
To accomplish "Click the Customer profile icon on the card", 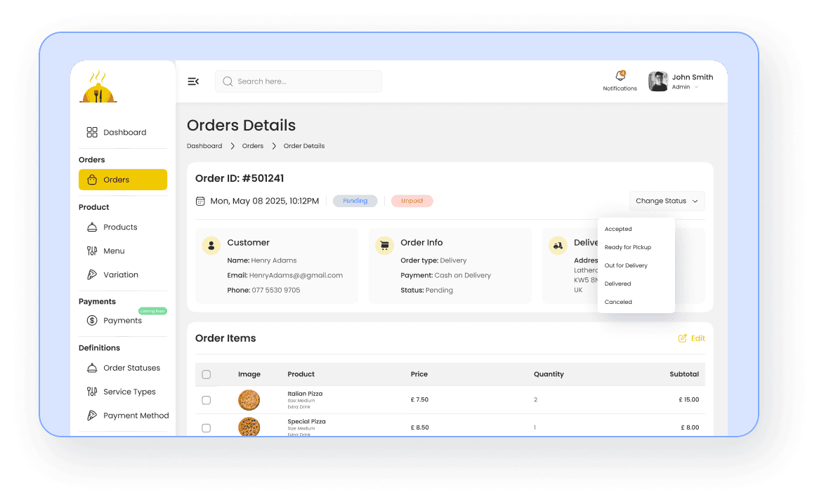I will coord(211,245).
